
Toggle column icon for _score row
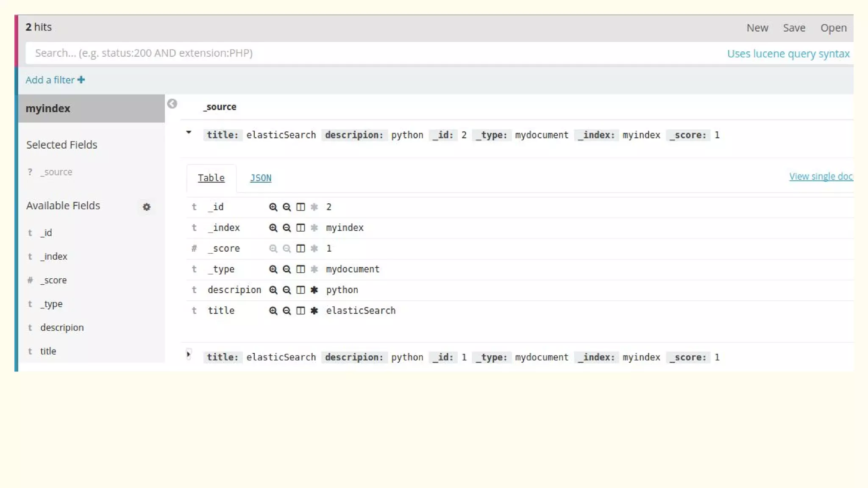coord(300,248)
